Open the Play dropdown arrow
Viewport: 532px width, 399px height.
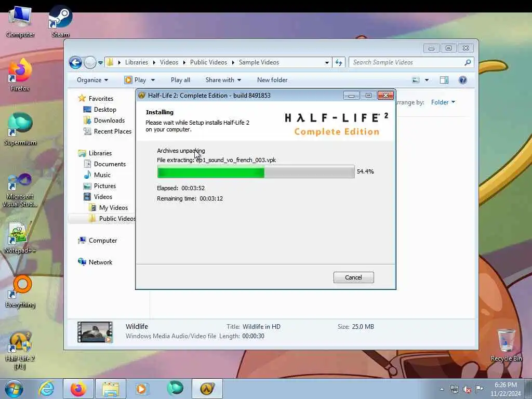tap(153, 80)
